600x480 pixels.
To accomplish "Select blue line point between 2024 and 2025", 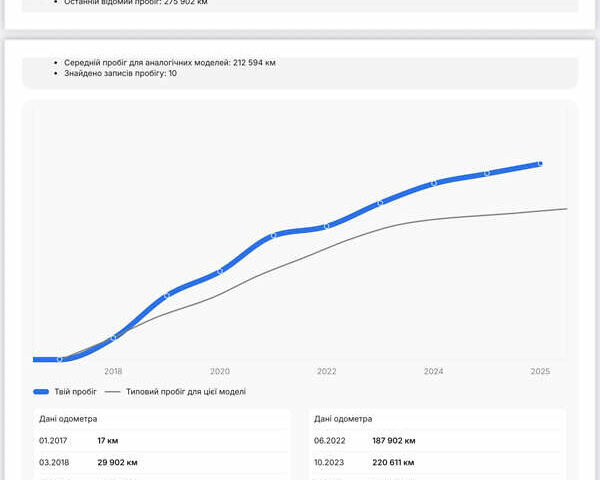I will (487, 173).
